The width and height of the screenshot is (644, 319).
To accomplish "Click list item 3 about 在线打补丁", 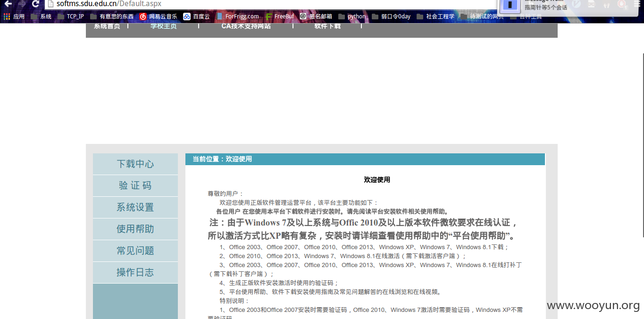I will point(365,269).
